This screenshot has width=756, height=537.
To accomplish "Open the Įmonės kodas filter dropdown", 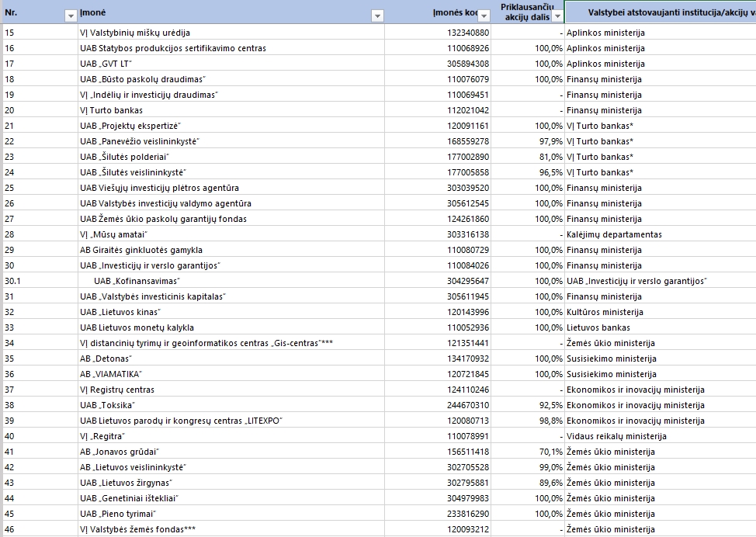I will point(484,16).
